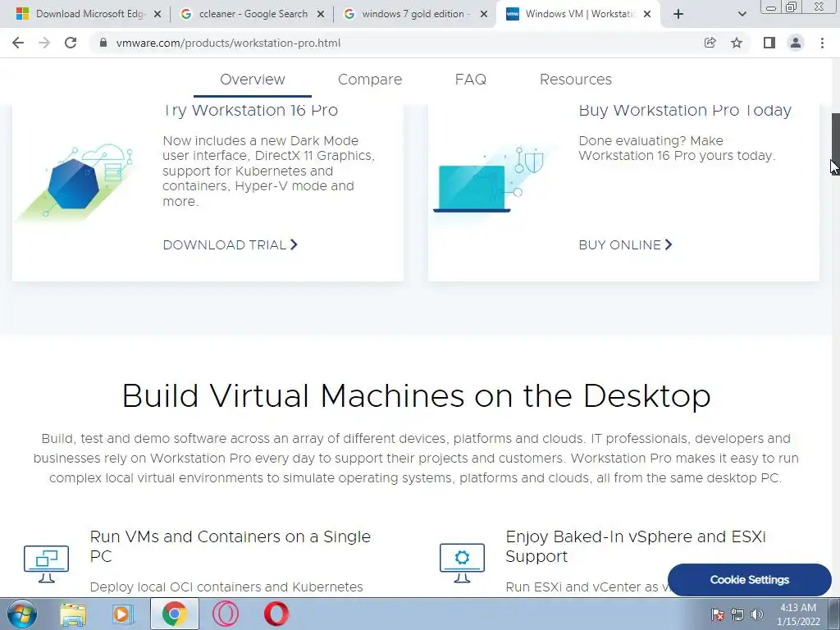Click the network tray icon

[x=737, y=614]
